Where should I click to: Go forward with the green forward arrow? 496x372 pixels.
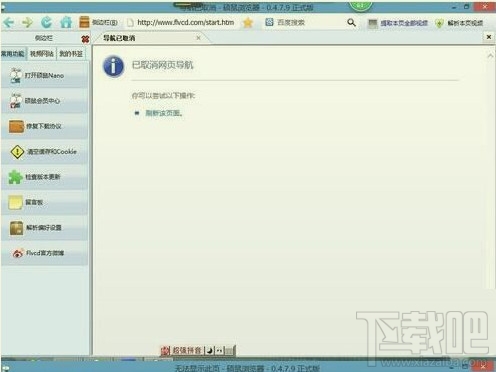(28, 22)
